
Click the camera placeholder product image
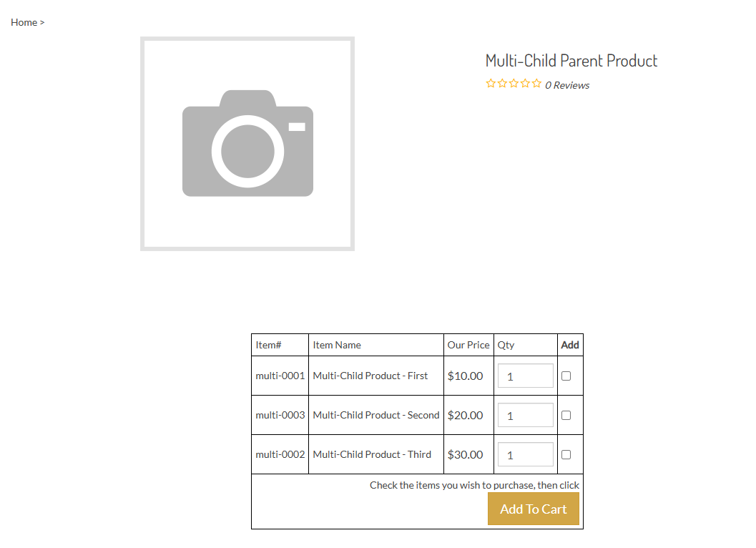[x=247, y=143]
